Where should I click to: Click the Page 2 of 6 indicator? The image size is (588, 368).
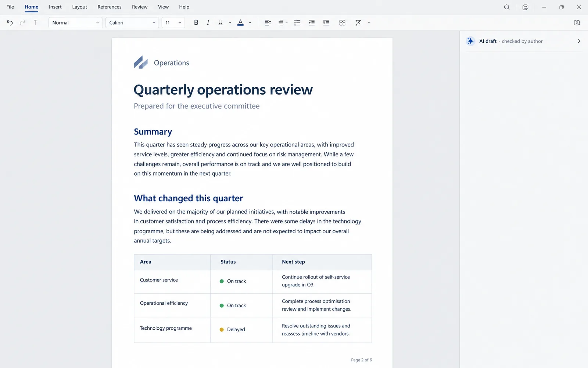[x=361, y=360]
